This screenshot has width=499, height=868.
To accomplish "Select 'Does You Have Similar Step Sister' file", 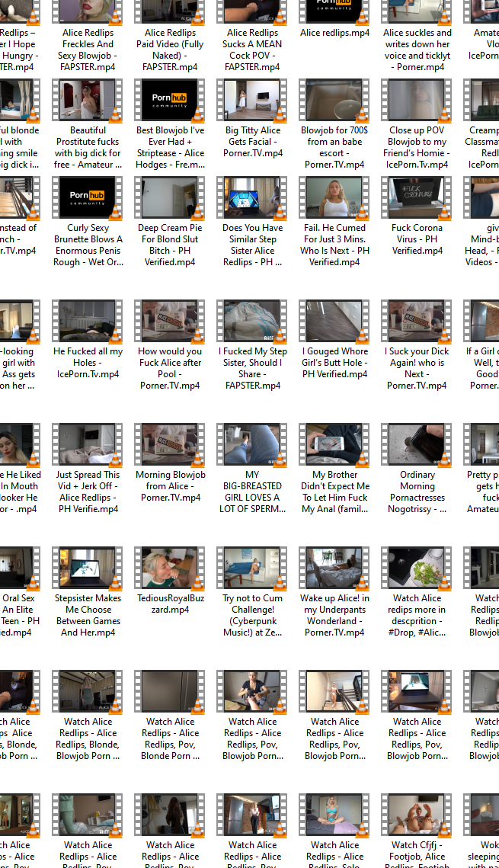I will [x=252, y=198].
